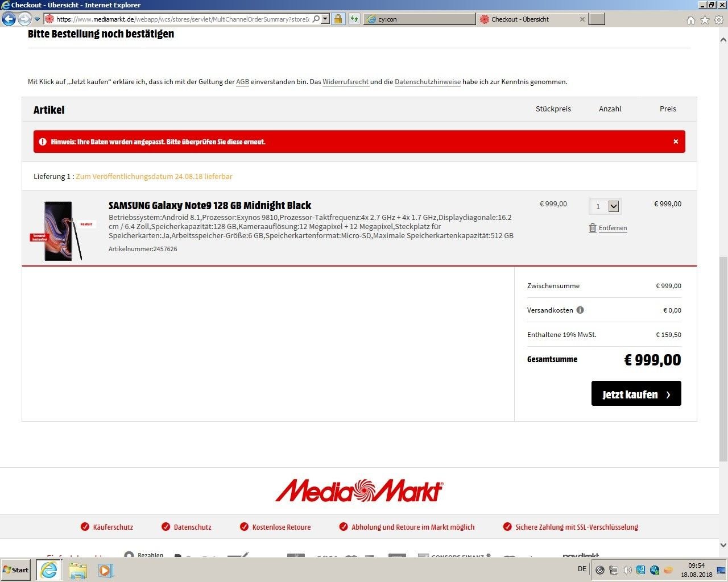Open the Tools gear icon
728x582 pixels.
[719, 20]
